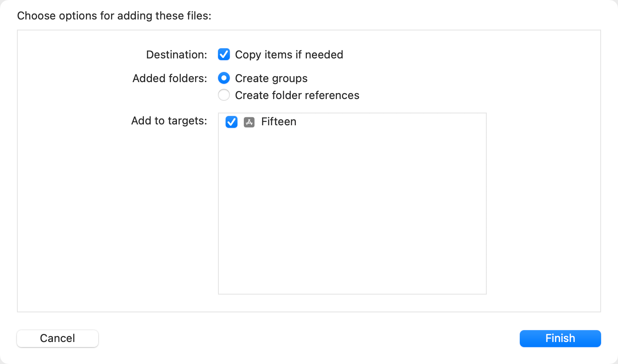Click the App Store glyph in the targets list
Viewport: 618px width, 364px height.
click(249, 122)
